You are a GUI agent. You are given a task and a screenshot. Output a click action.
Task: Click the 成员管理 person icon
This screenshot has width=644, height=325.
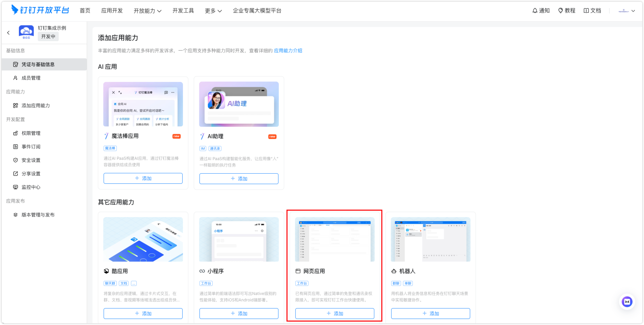[x=16, y=78]
